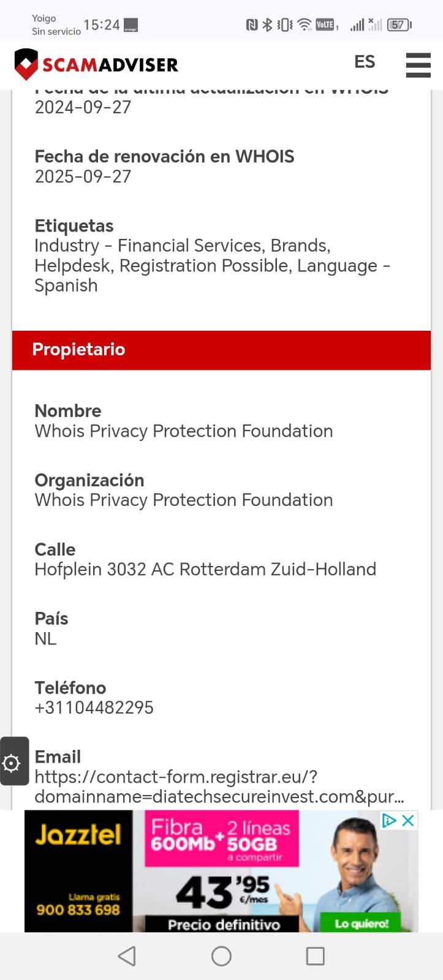This screenshot has height=980, width=443.
Task: Tap the floating target widget icon
Action: [12, 763]
